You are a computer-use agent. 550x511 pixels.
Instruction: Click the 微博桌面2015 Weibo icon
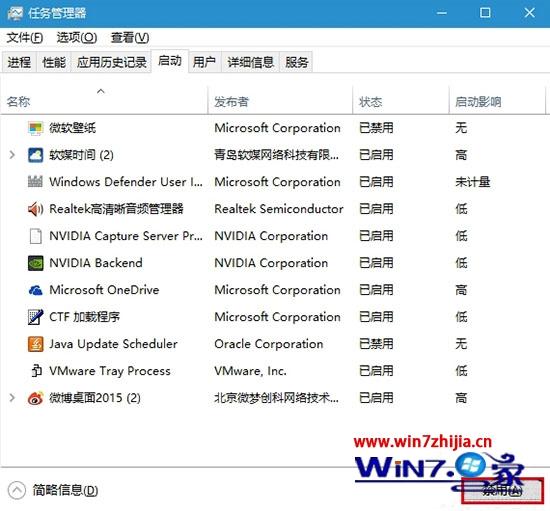(35, 398)
